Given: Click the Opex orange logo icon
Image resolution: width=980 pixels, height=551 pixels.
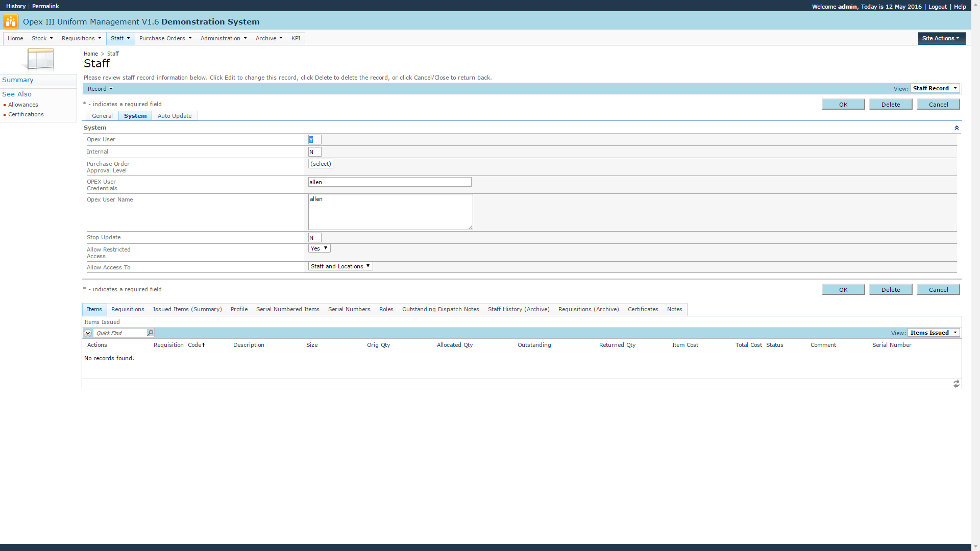Looking at the screenshot, I should coord(10,21).
